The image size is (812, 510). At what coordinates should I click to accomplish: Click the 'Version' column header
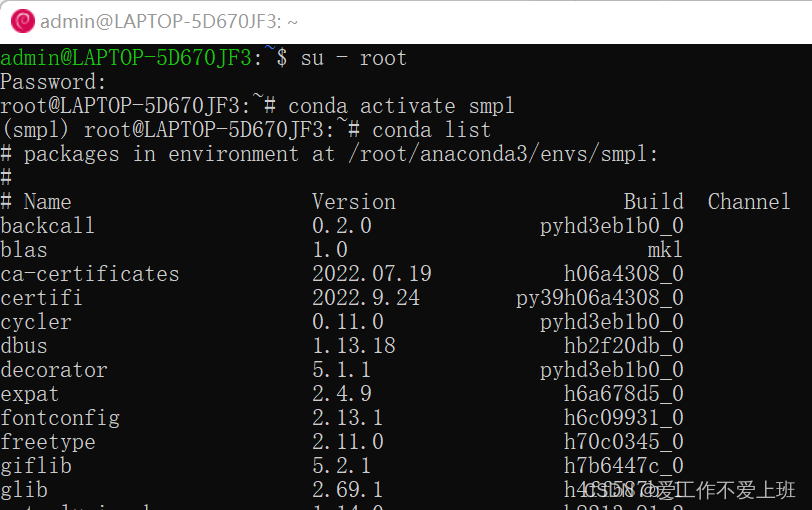click(354, 202)
